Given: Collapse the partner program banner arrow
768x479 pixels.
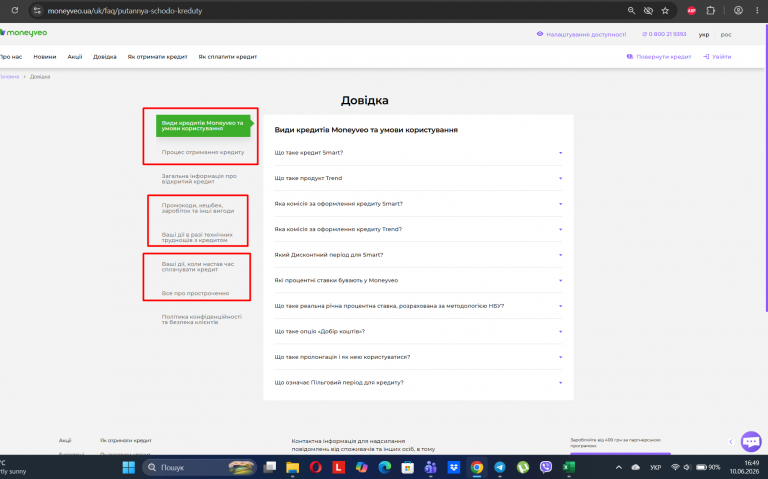Looking at the screenshot, I should coord(731,442).
